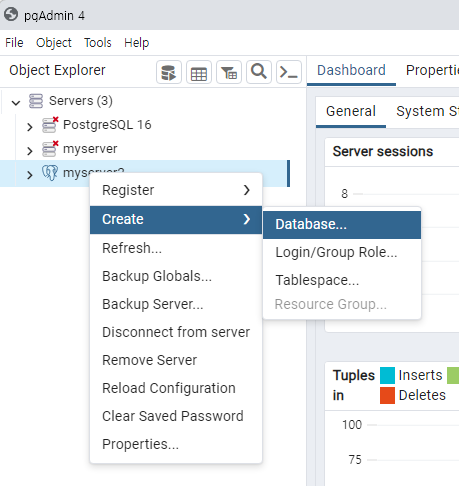Click the Register context menu entry

(x=176, y=190)
